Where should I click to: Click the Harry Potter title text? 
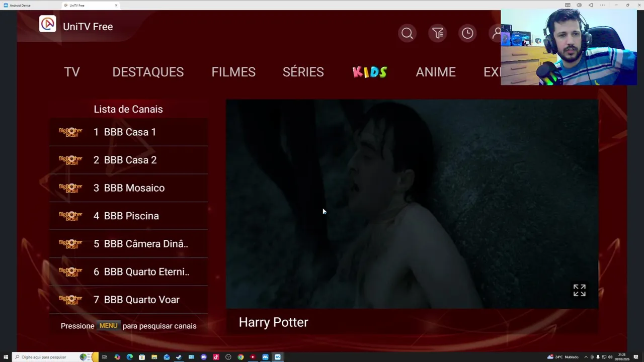(x=273, y=322)
